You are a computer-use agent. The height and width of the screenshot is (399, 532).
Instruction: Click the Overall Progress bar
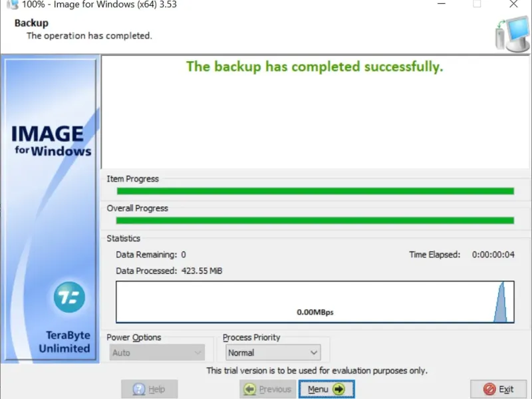point(315,221)
